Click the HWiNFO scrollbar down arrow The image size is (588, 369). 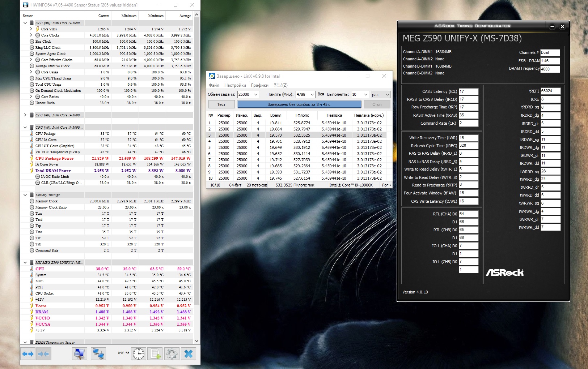196,341
